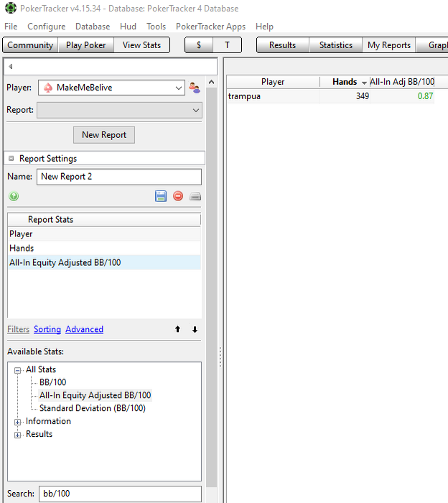Click the Search field containing bb/100
This screenshot has height=503, width=448.
coord(120,494)
